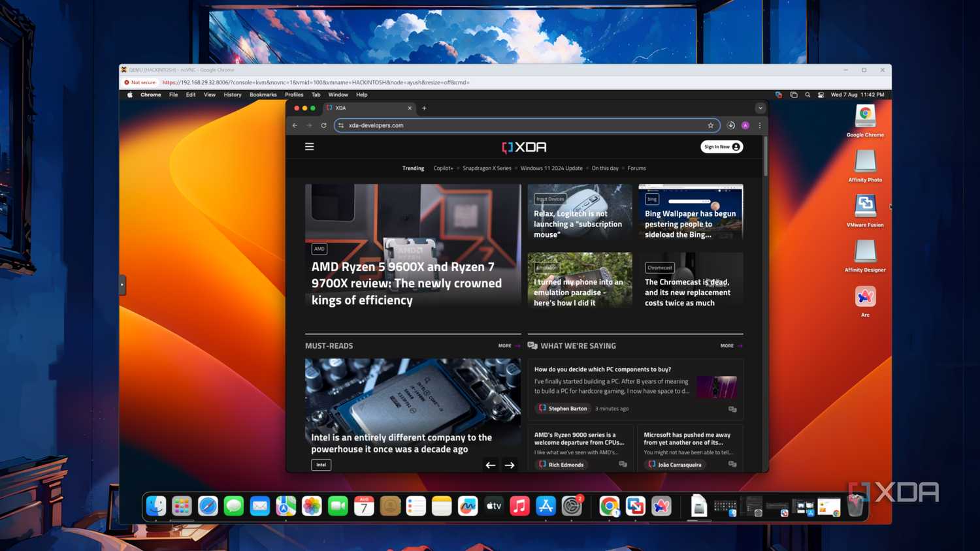Open System Settings from the dock
Image resolution: width=980 pixels, height=551 pixels.
pos(572,506)
